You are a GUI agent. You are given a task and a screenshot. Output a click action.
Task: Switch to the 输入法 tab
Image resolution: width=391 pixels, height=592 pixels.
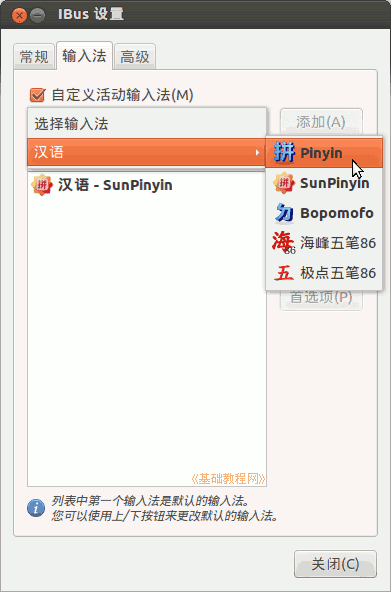84,56
